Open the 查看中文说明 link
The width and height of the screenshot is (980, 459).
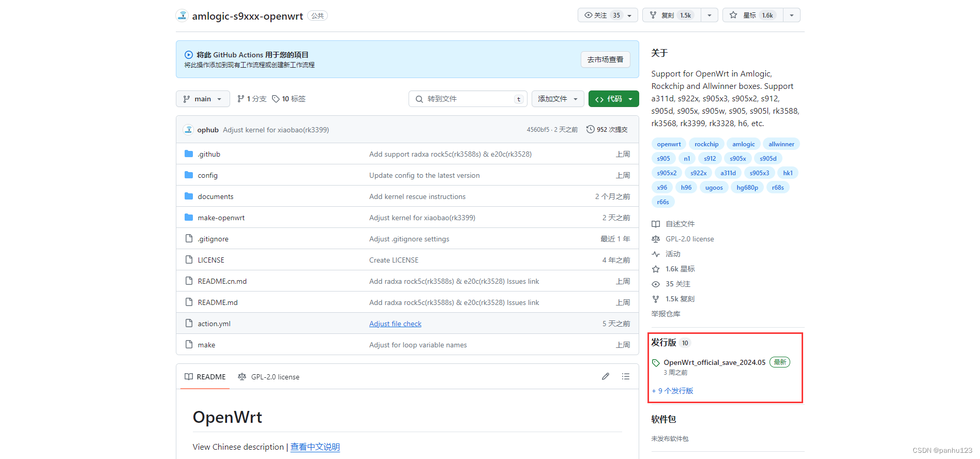315,447
